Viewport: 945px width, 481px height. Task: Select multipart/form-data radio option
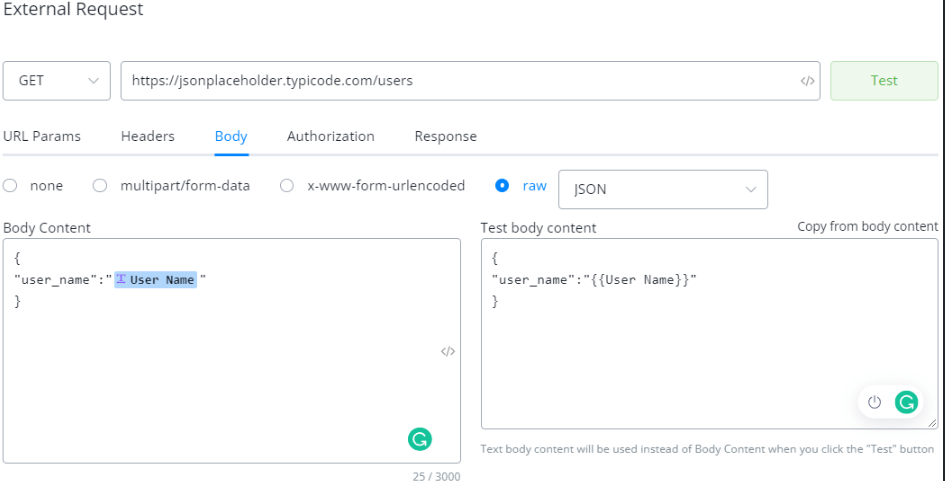pos(100,186)
